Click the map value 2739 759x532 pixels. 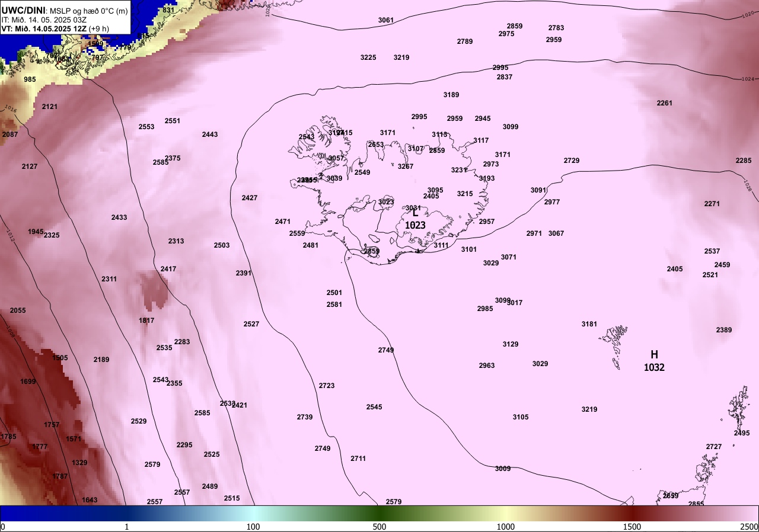coord(305,417)
